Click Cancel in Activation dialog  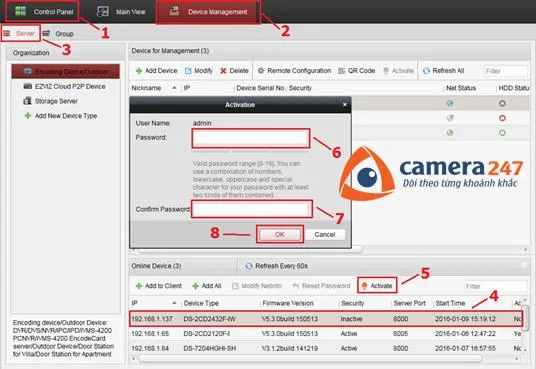(x=325, y=234)
